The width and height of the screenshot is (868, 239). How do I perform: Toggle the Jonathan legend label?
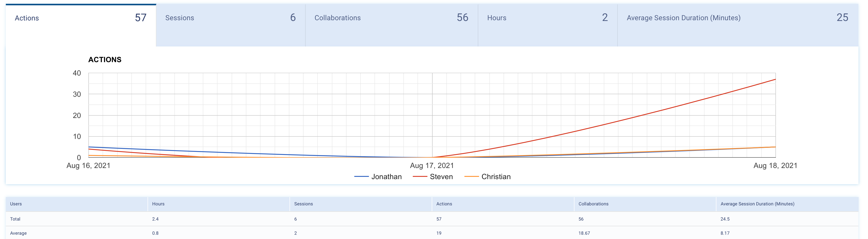(386, 177)
